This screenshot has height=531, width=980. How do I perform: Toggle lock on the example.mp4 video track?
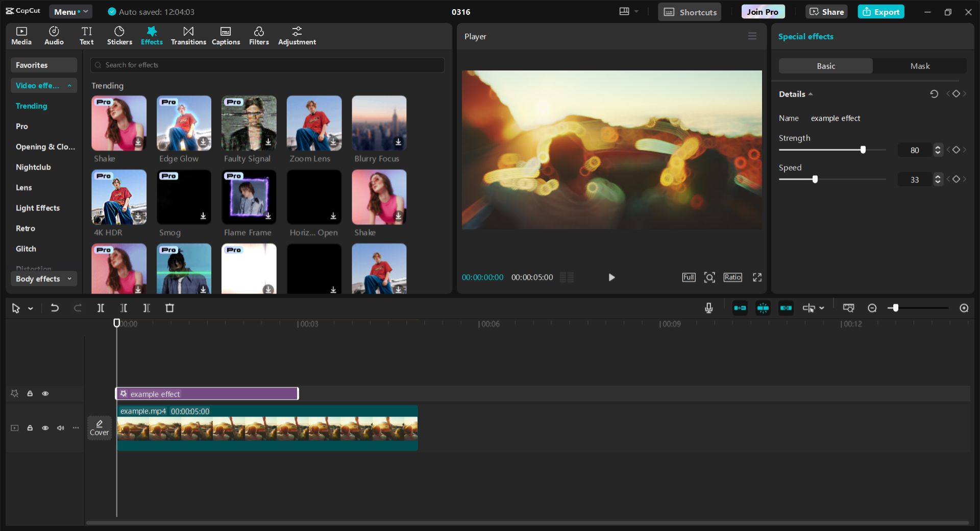[x=30, y=428]
